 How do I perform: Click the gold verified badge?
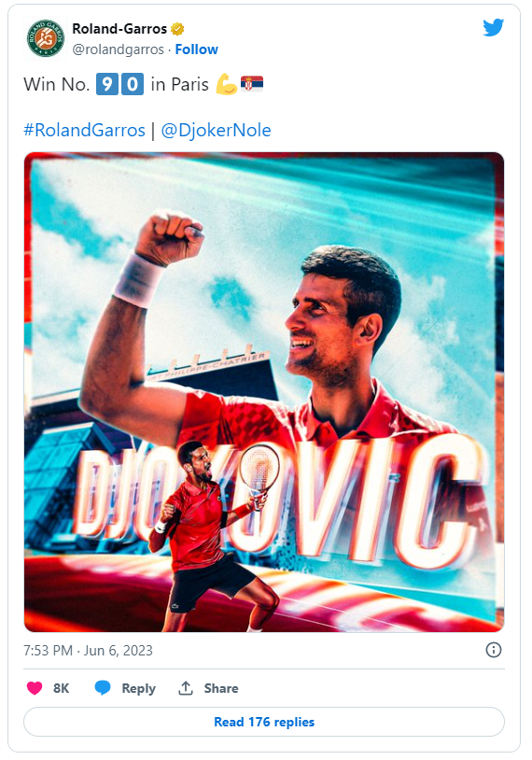coord(177,29)
